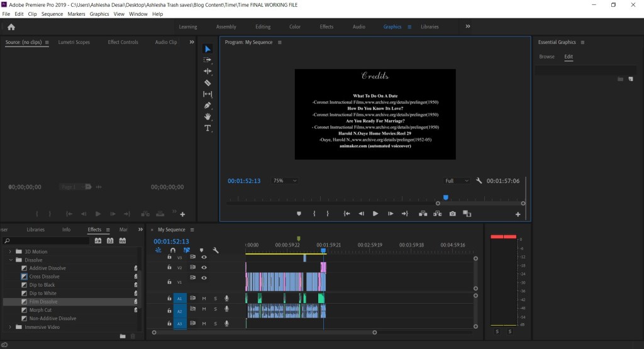Open the Full playback resolution dropdown
The width and height of the screenshot is (644, 349).
(457, 181)
